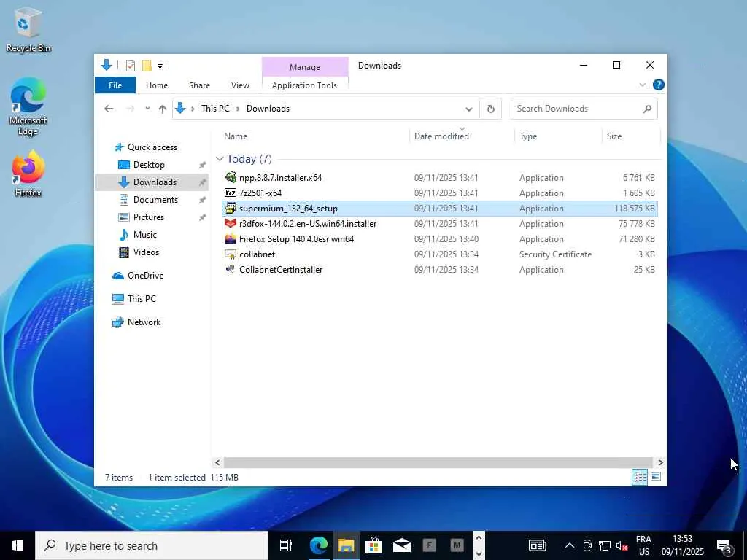Click the 118 575 KB size cell
This screenshot has width=747, height=560.
click(x=634, y=208)
